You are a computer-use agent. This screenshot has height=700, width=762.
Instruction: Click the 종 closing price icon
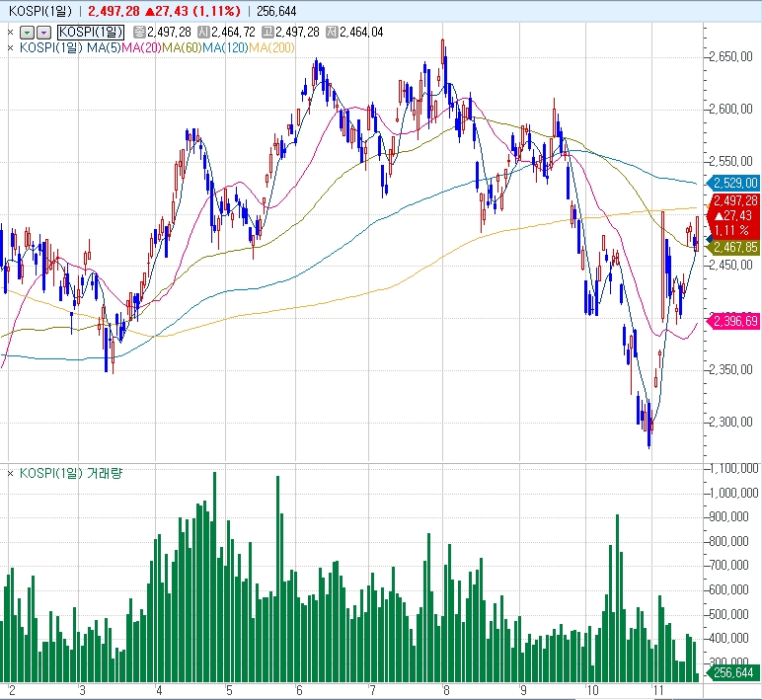[x=138, y=32]
